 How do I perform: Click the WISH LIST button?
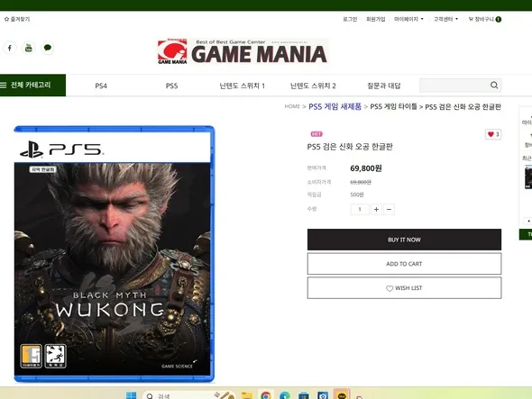404,288
